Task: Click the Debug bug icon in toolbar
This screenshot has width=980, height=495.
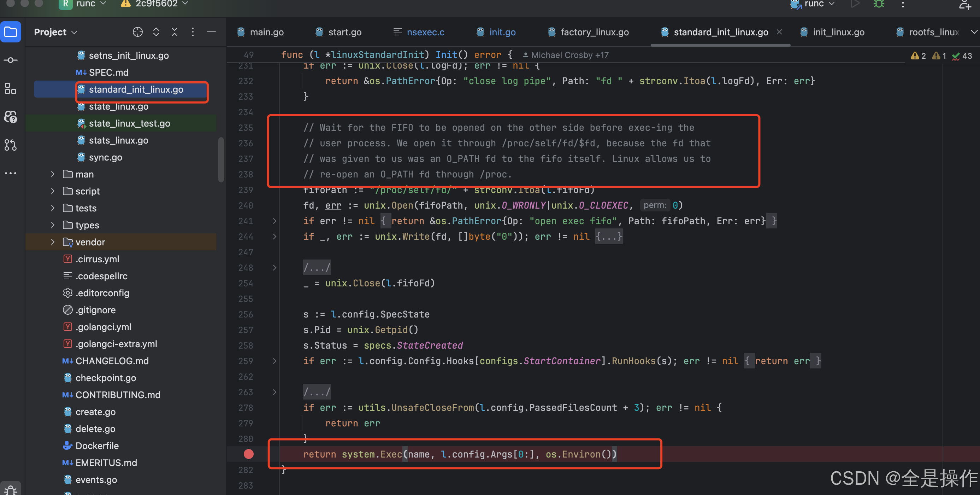Action: [x=879, y=5]
